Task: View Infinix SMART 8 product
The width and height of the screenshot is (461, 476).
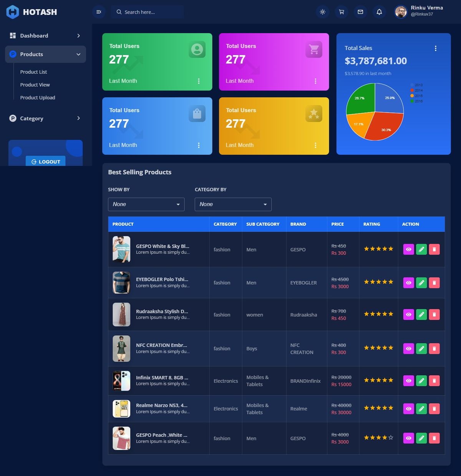Action: point(409,381)
